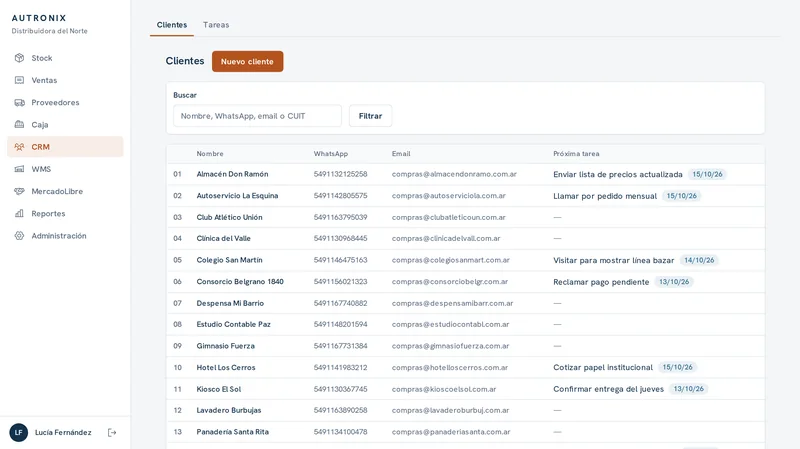Viewport: 800px width, 449px height.
Task: Click the Ventas icon in sidebar
Action: (19, 80)
